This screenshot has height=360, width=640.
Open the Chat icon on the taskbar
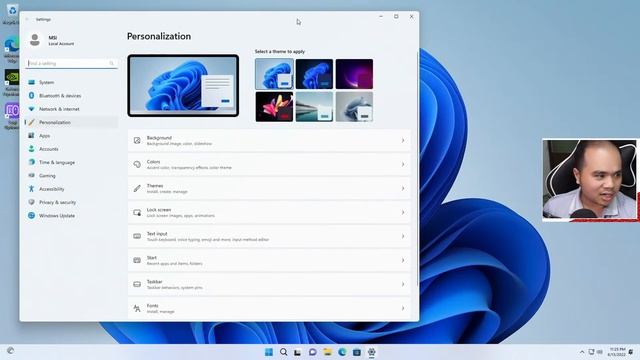(x=313, y=352)
